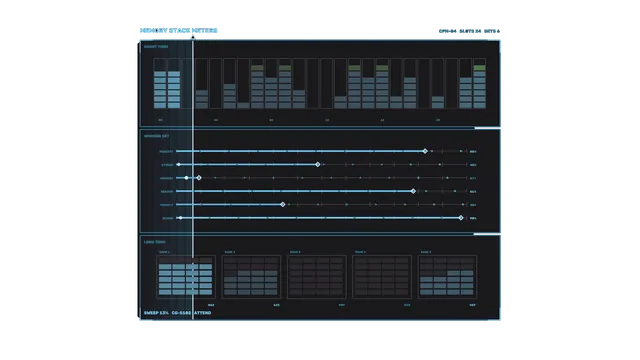
Task: Click the diamond handle on the MEMORY slider
Action: 199,178
